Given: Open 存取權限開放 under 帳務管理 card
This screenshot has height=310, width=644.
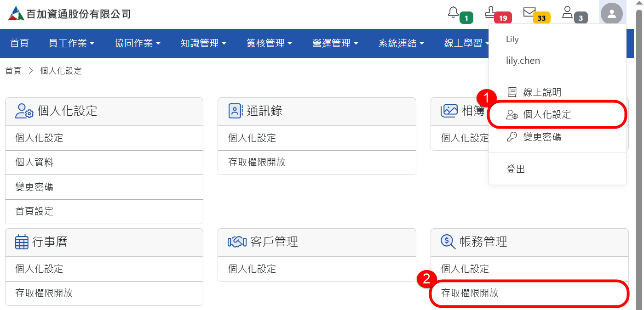Looking at the screenshot, I should (x=529, y=293).
